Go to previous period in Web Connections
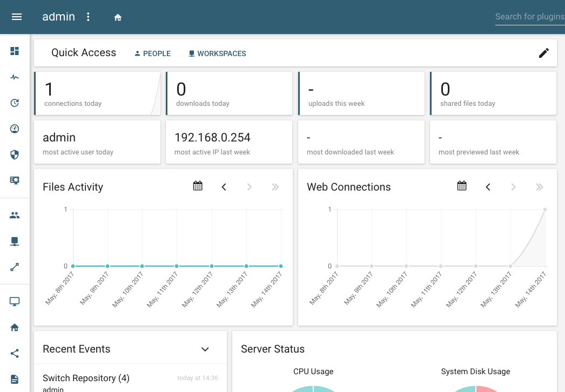This screenshot has width=565, height=392. point(488,187)
